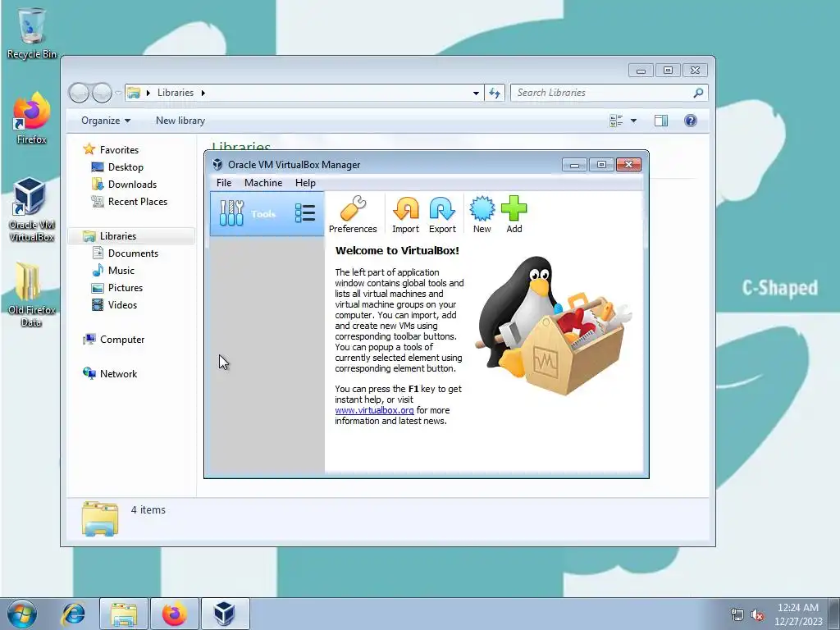Visit the www.virtualbox.org link

click(x=374, y=410)
